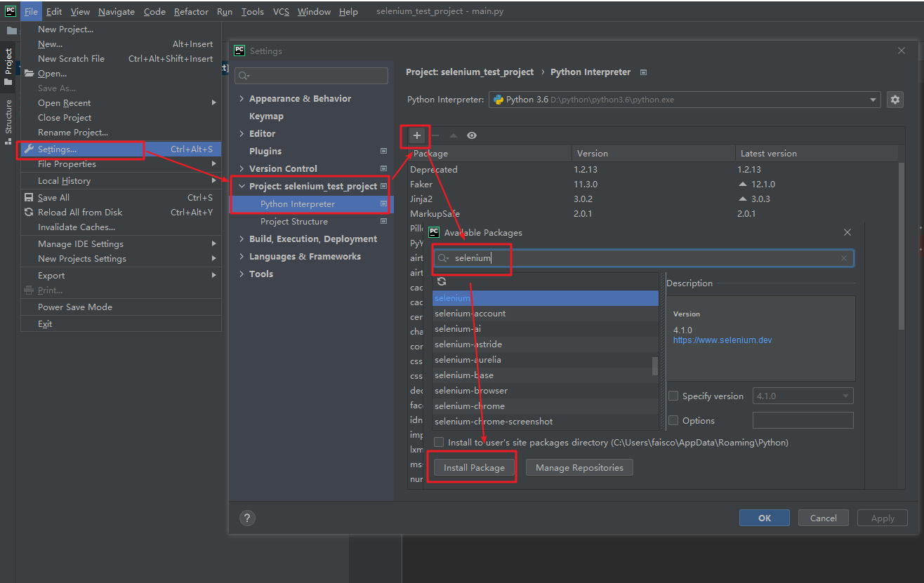The image size is (924, 583).
Task: Expand the Tools settings section
Action: [x=242, y=274]
